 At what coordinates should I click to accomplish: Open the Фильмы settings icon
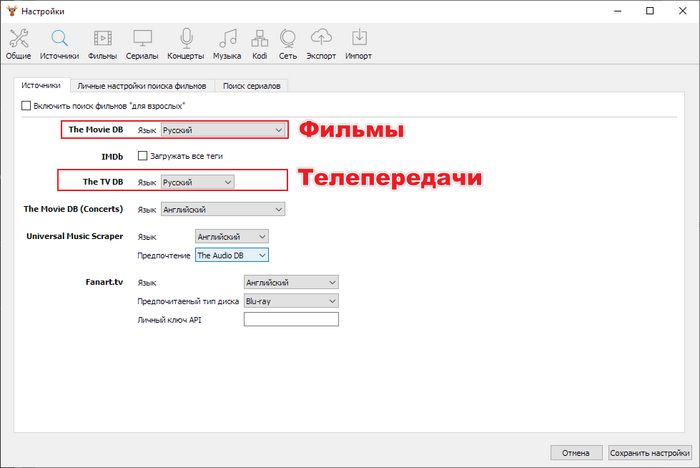[102, 42]
